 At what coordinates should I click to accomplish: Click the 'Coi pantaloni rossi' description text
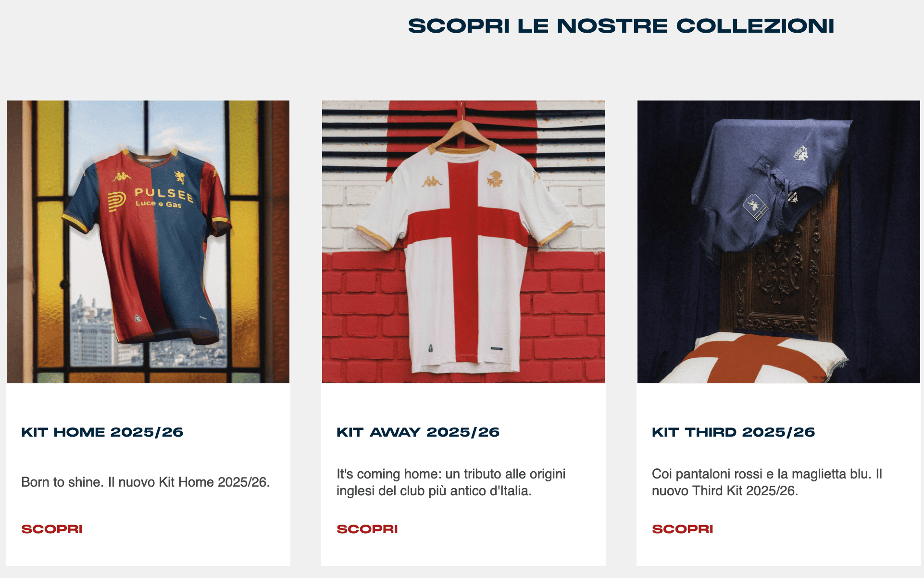767,482
